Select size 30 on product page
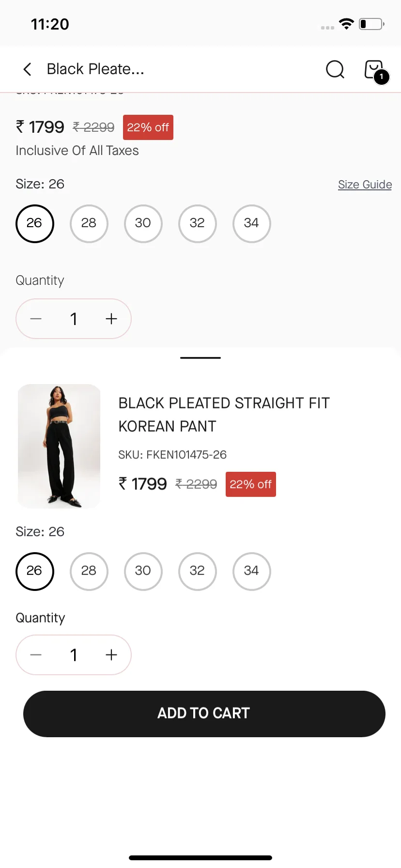The width and height of the screenshot is (401, 868). 143,224
